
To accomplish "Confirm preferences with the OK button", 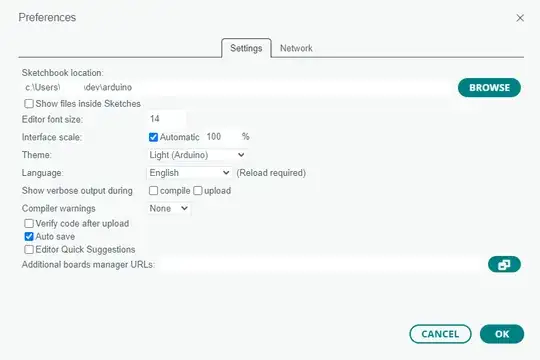I will click(x=502, y=334).
